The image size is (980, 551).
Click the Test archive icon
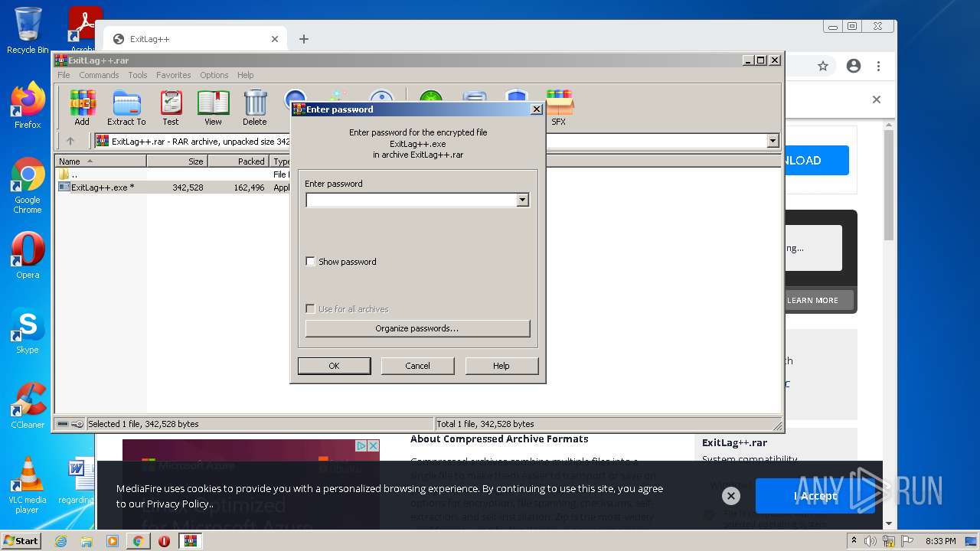click(171, 108)
